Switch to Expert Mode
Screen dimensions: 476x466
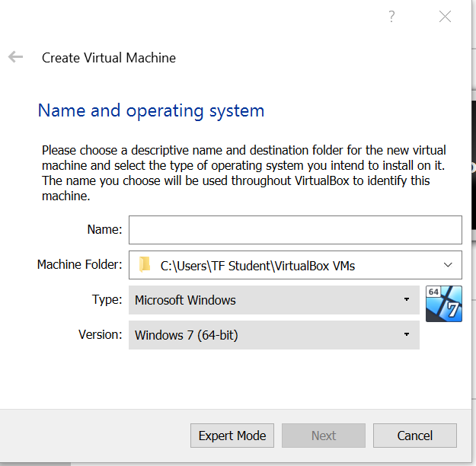click(x=232, y=436)
